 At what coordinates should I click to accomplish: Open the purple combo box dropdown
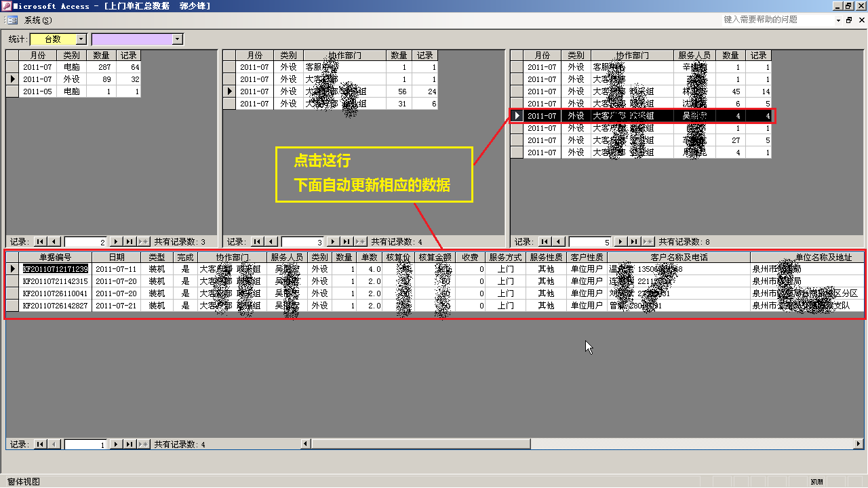click(x=178, y=39)
